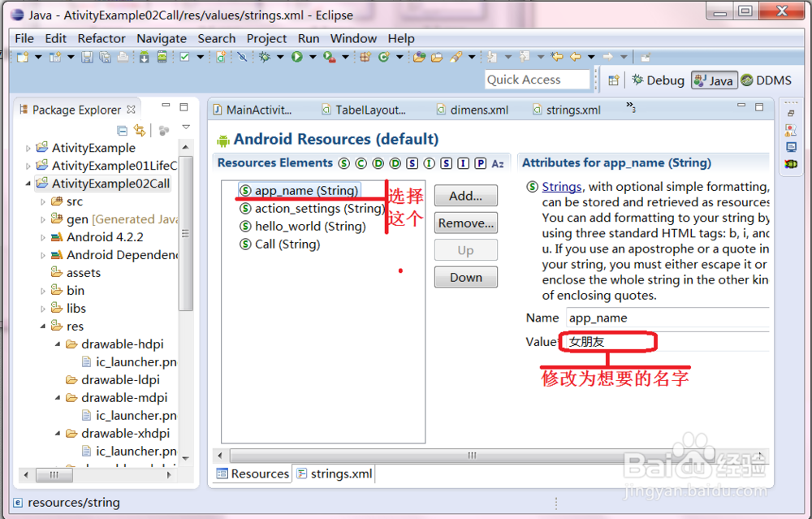Click the lint check checkbox icon in toolbar

pos(184,57)
